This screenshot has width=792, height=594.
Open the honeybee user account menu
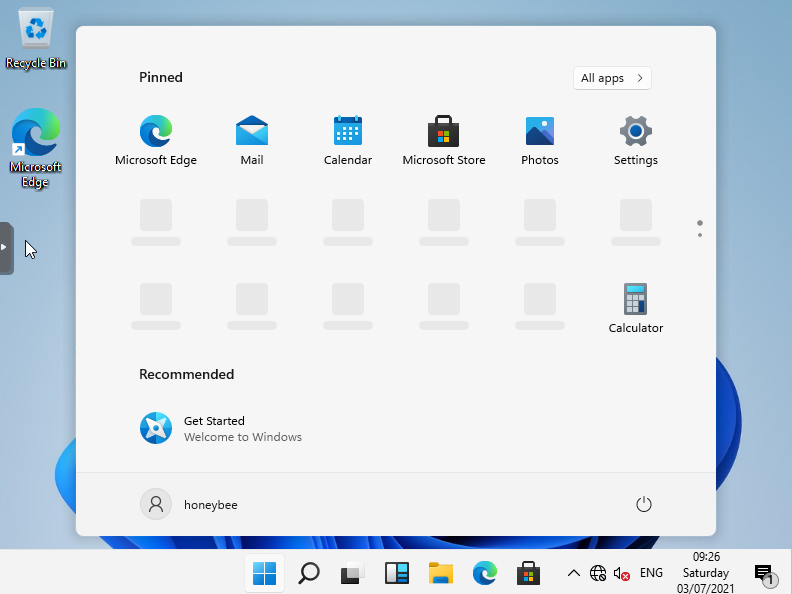click(x=190, y=505)
